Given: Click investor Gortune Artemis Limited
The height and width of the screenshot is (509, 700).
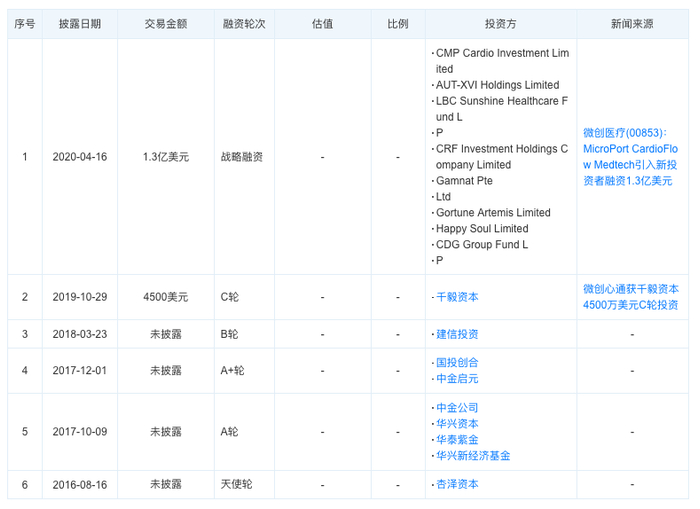Looking at the screenshot, I should point(493,213).
